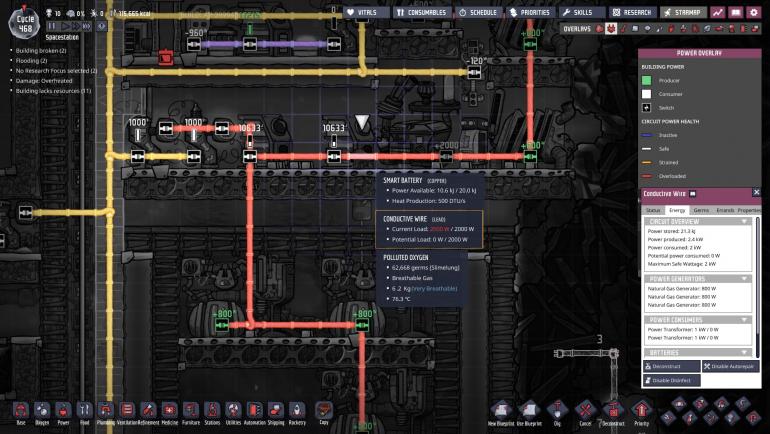770x434 pixels.
Task: Toggle red alert next to speed controls
Action: tap(101, 26)
